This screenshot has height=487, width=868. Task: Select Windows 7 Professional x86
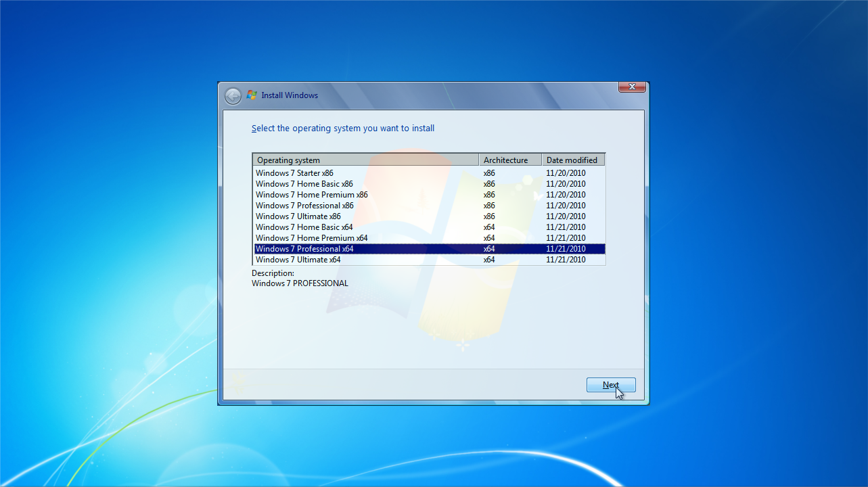(x=429, y=206)
